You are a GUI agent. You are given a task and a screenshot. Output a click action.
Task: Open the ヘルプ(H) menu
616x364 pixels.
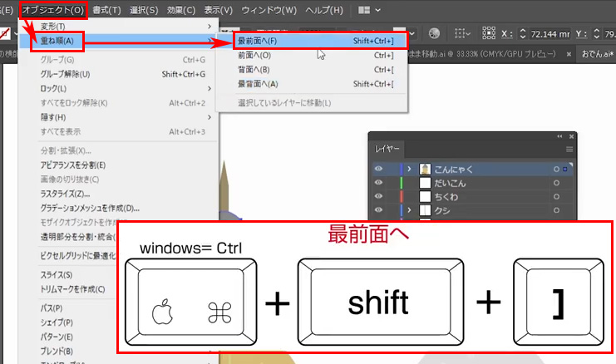(324, 10)
